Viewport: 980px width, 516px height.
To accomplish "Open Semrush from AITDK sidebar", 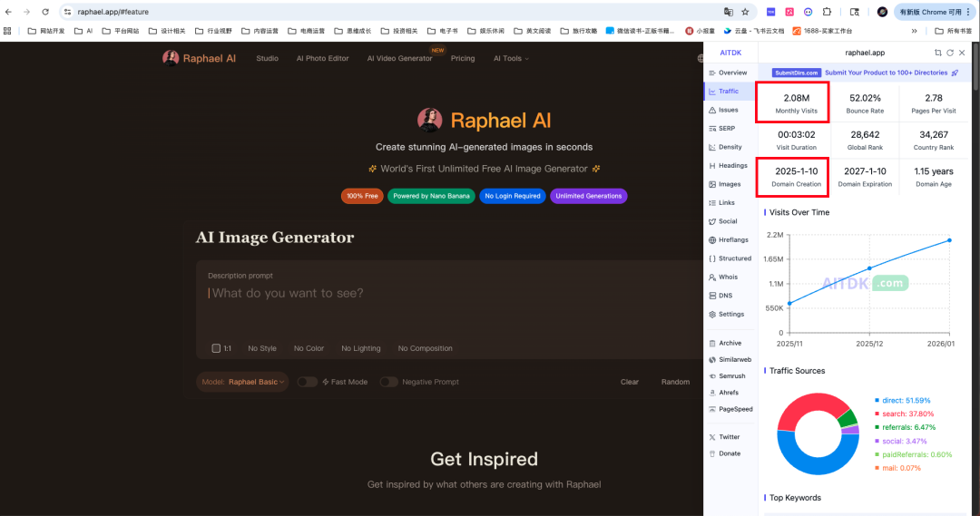I will (727, 376).
